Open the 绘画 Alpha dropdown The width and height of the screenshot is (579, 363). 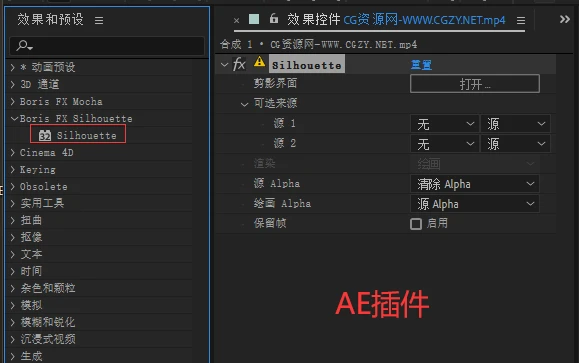tap(474, 203)
